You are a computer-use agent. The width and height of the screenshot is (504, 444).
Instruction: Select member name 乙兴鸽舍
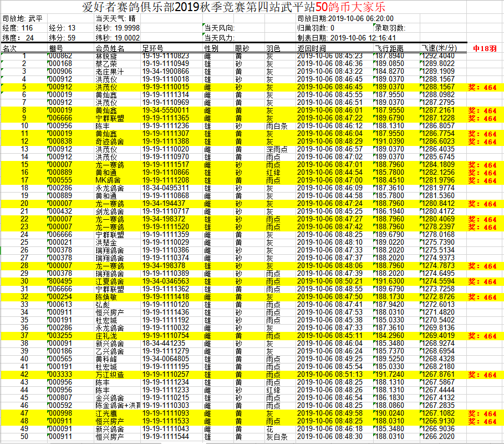[110, 351]
